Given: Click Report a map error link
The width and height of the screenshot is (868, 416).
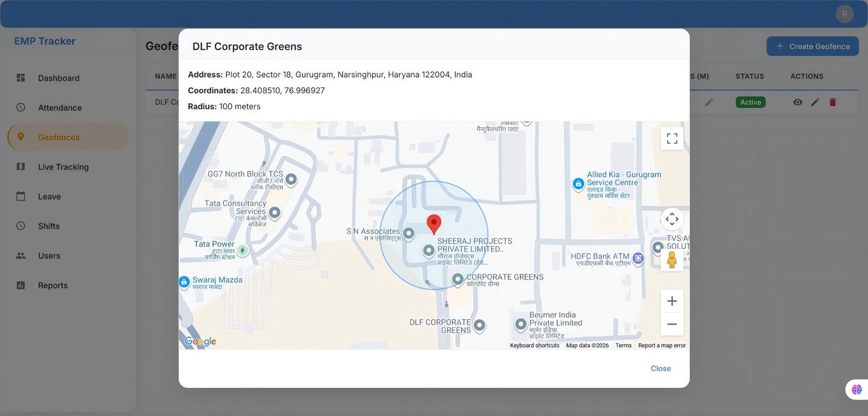Looking at the screenshot, I should tap(662, 345).
